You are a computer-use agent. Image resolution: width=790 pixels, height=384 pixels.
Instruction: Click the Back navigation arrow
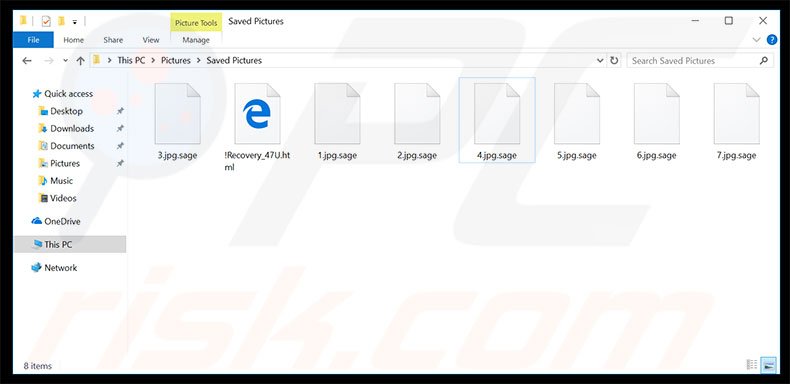tap(27, 60)
